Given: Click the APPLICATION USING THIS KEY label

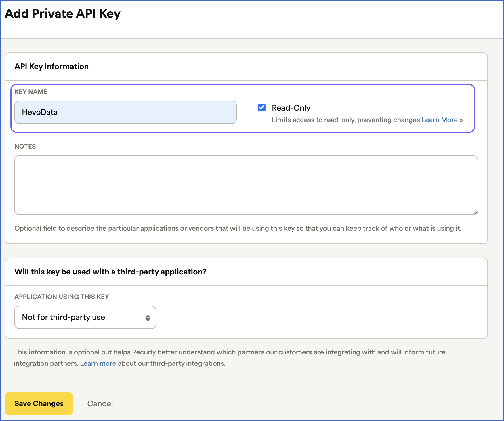Looking at the screenshot, I should 62,297.
